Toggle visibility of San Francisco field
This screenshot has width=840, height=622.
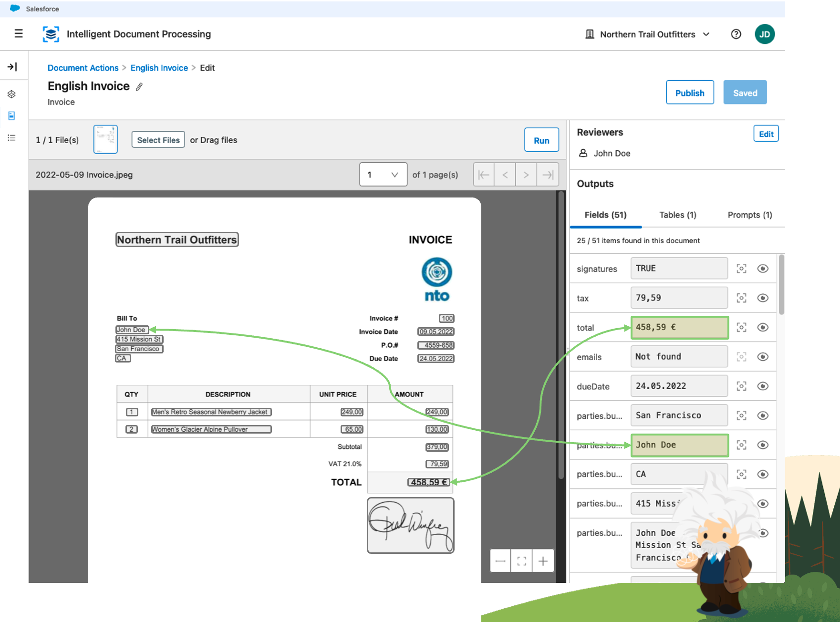pos(763,415)
